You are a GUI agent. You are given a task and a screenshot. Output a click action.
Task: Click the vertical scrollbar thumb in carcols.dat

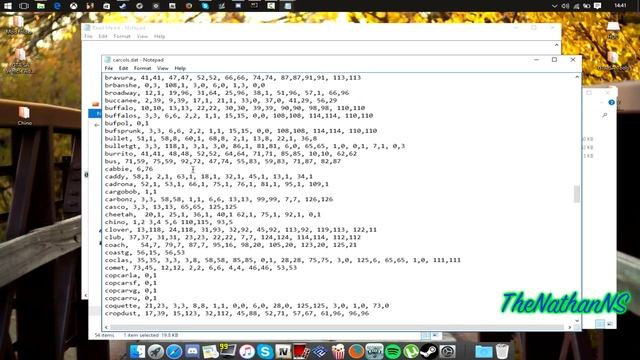click(x=577, y=194)
